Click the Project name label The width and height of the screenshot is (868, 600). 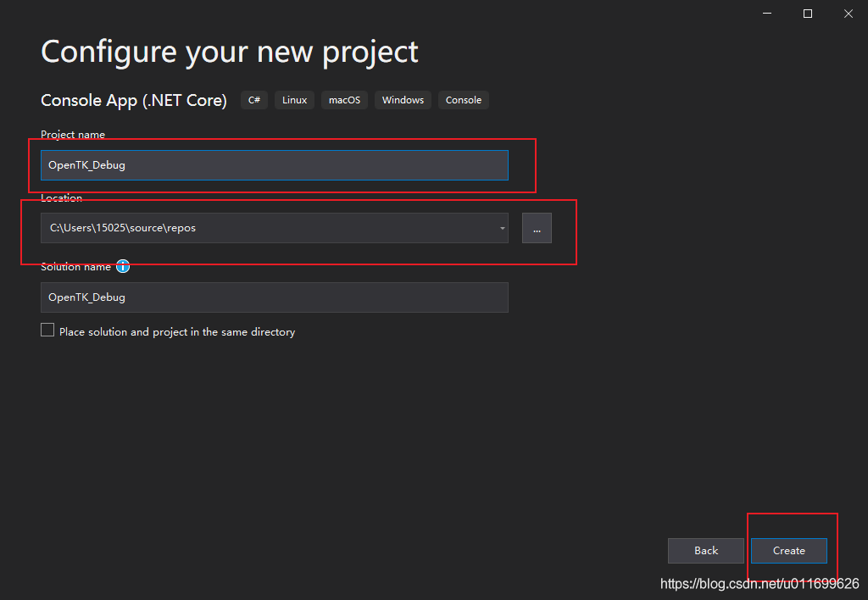click(x=73, y=135)
